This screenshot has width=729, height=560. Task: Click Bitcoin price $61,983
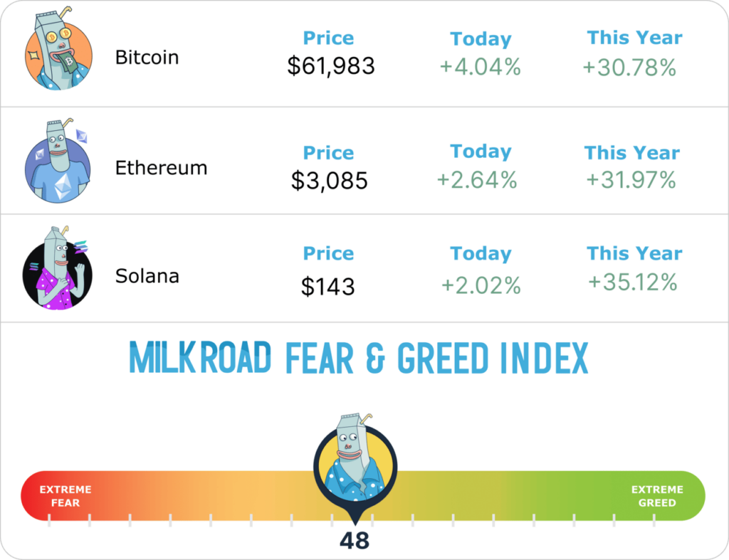(330, 66)
